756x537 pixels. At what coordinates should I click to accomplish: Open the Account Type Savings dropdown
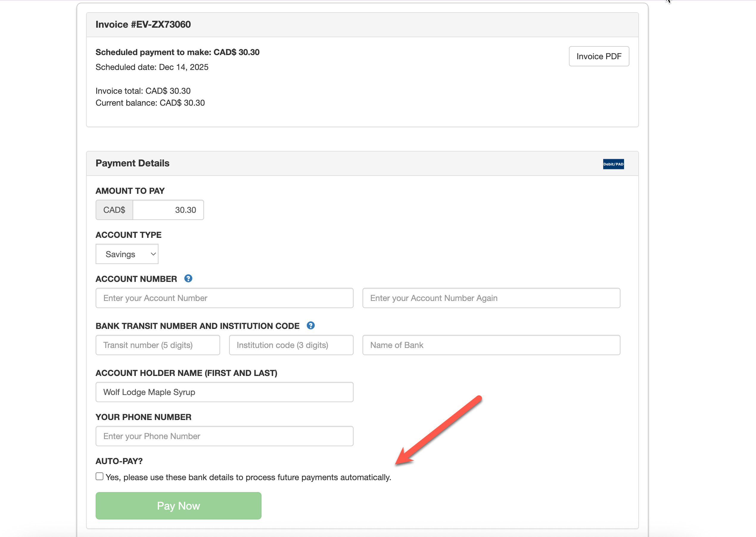click(127, 254)
